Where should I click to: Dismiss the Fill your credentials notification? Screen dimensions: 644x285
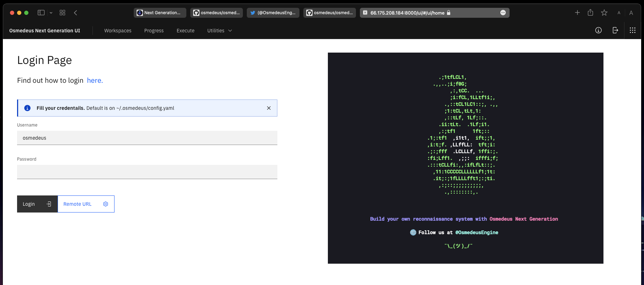tap(269, 108)
